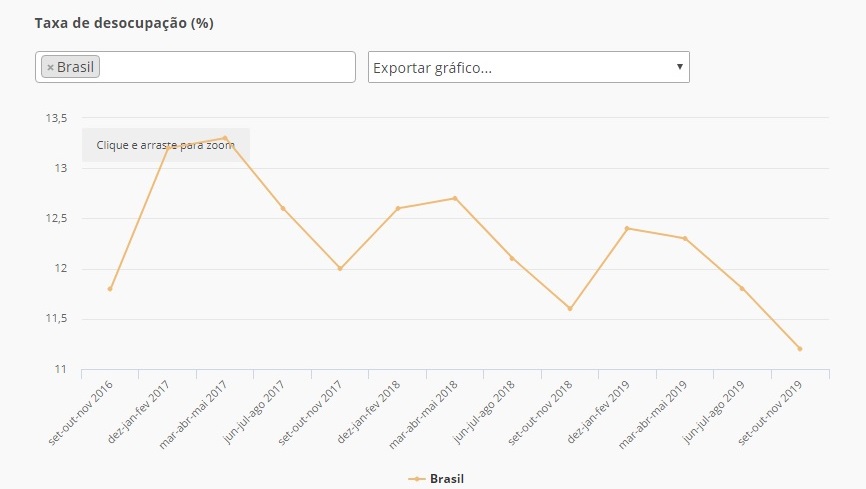Click the set-out-nov 2019 lowest data point

(800, 348)
